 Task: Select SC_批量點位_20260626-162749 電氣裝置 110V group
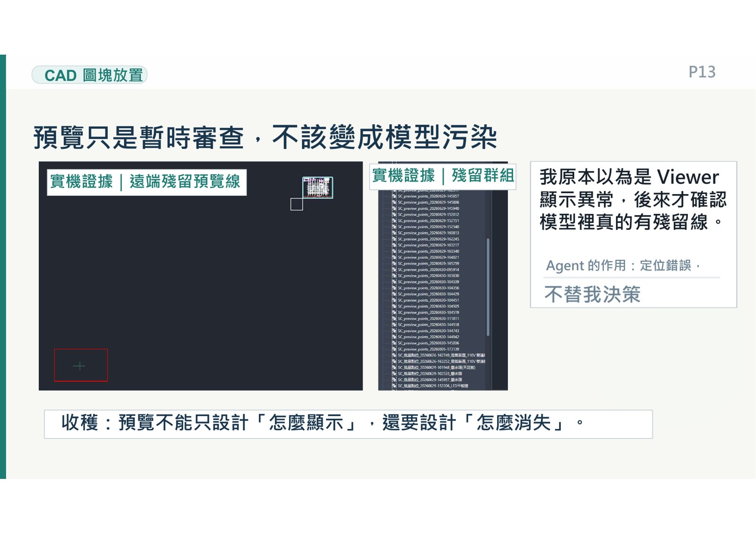pos(441,356)
